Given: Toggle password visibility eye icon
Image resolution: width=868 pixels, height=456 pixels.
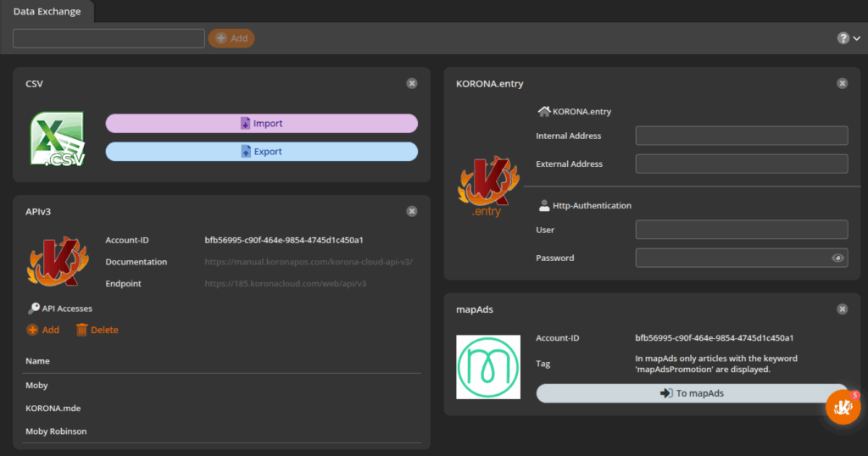Looking at the screenshot, I should (x=837, y=258).
